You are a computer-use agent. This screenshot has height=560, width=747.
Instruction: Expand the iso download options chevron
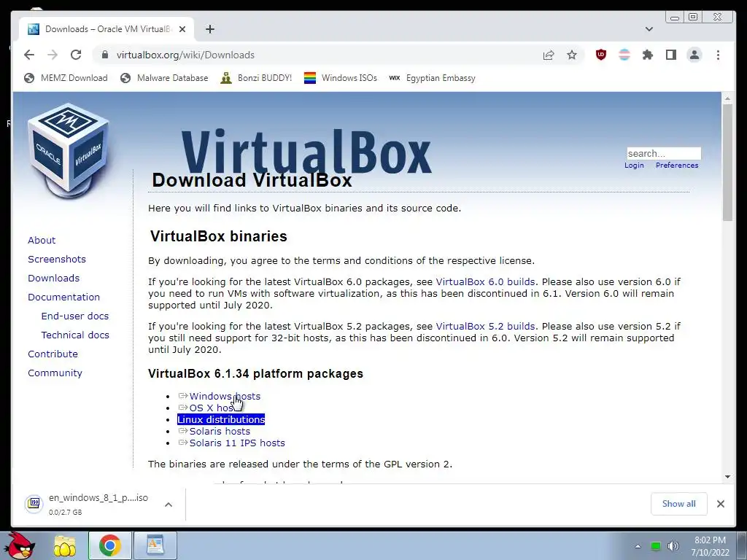coord(169,505)
